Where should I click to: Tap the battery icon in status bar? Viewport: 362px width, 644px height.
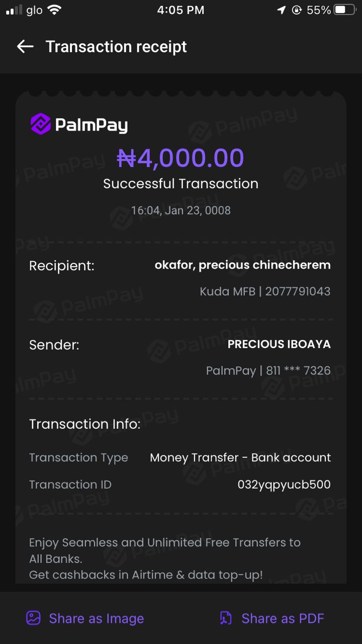tap(345, 10)
